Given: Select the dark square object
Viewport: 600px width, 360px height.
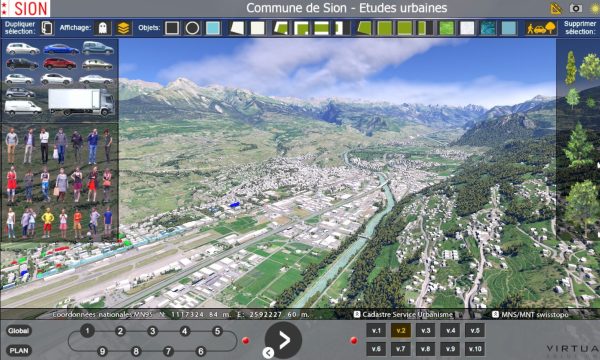Looking at the screenshot, I should 172,28.
